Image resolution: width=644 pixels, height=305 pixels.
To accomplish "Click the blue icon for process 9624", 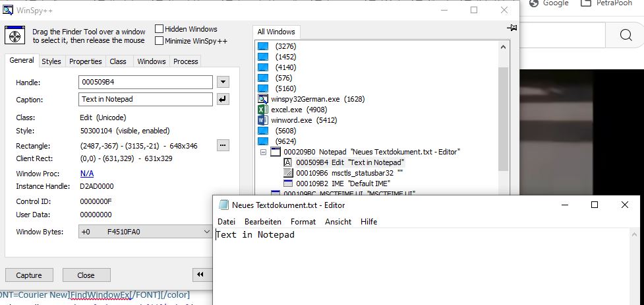I will tap(263, 141).
